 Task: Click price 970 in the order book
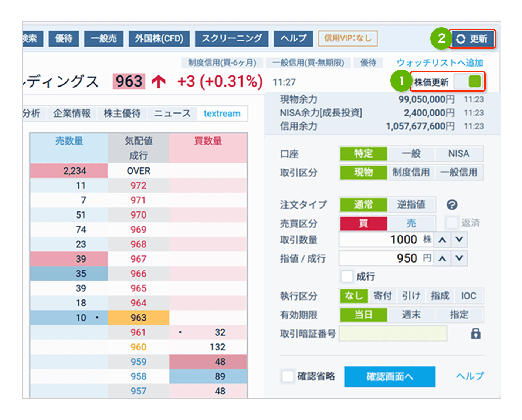click(x=138, y=215)
